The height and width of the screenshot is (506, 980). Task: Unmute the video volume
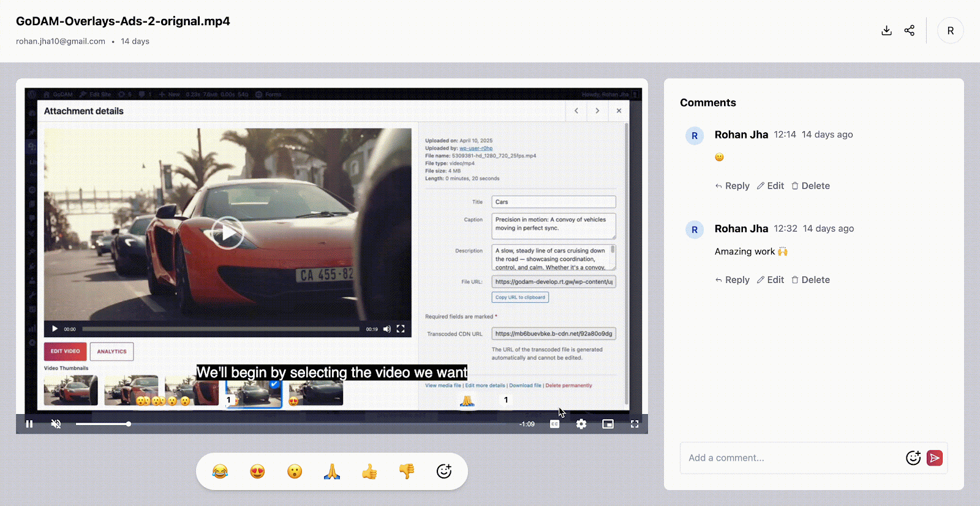[56, 424]
